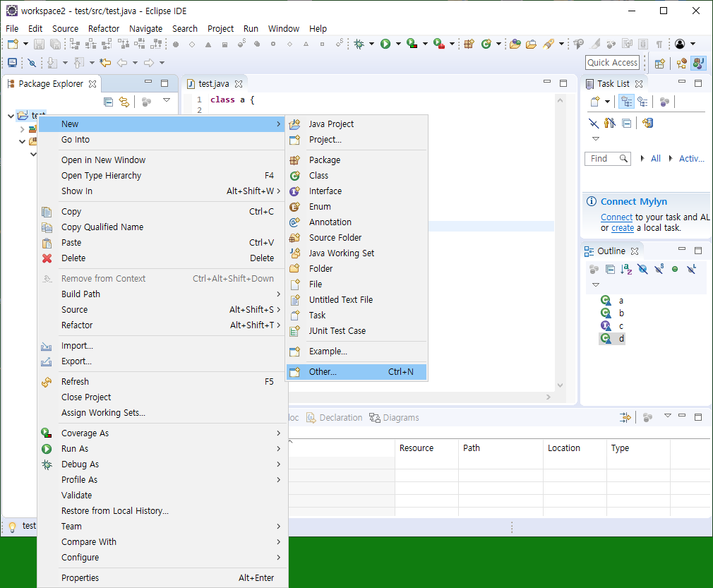Click the Coverage launch icon in toolbar
This screenshot has width=713, height=588.
click(412, 44)
